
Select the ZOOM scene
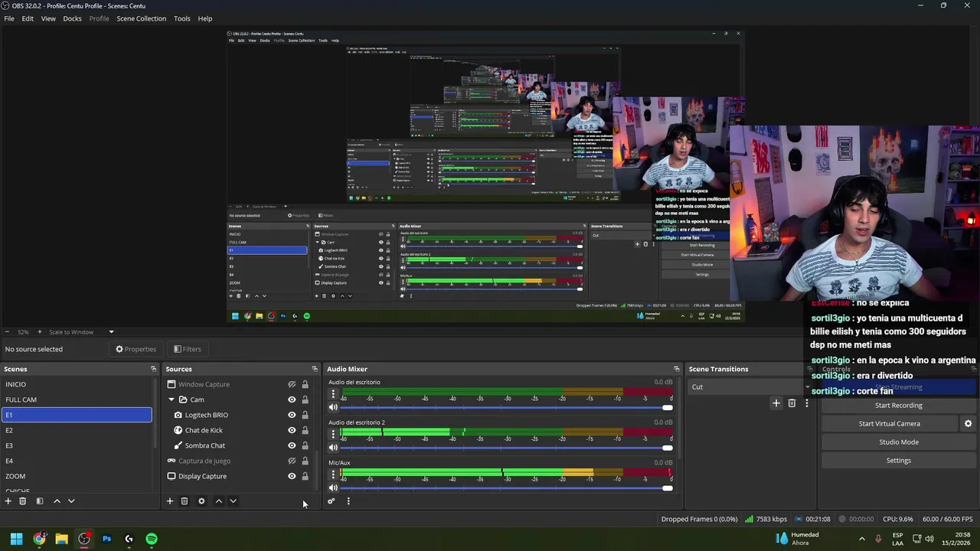coord(77,476)
